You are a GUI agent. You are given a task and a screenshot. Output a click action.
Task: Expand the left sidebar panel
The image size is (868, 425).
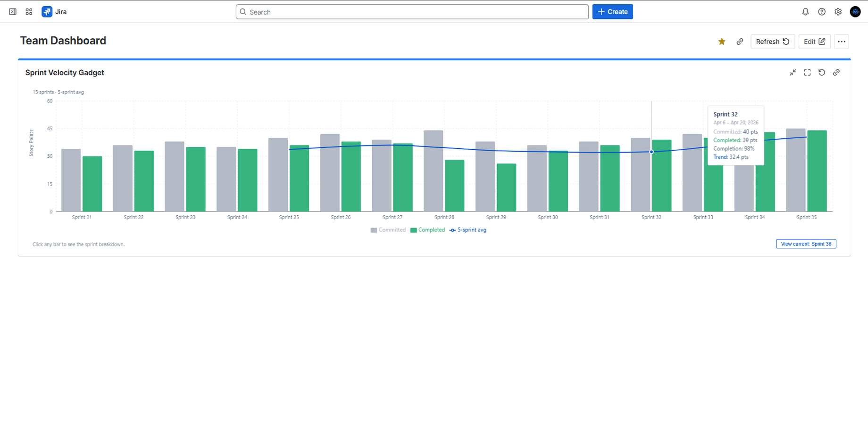12,11
